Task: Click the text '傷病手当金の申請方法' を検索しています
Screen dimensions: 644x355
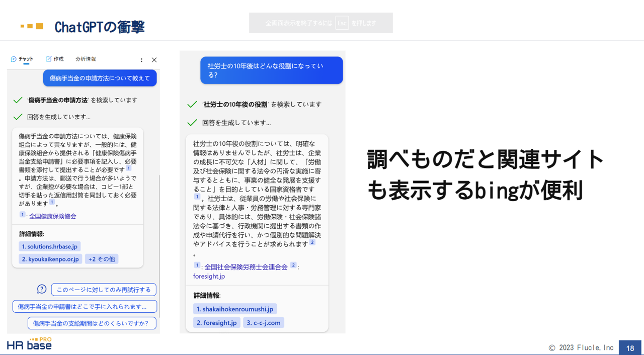Action: (83, 100)
